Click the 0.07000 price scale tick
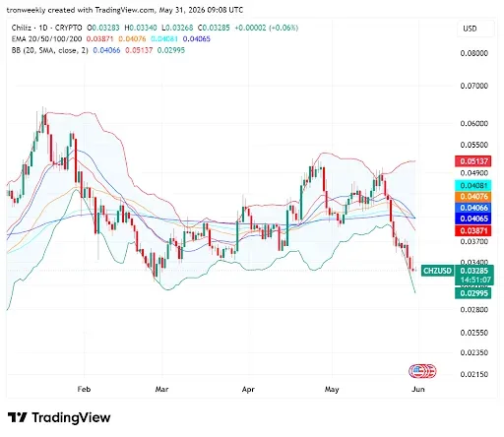504x437 pixels. (x=474, y=86)
